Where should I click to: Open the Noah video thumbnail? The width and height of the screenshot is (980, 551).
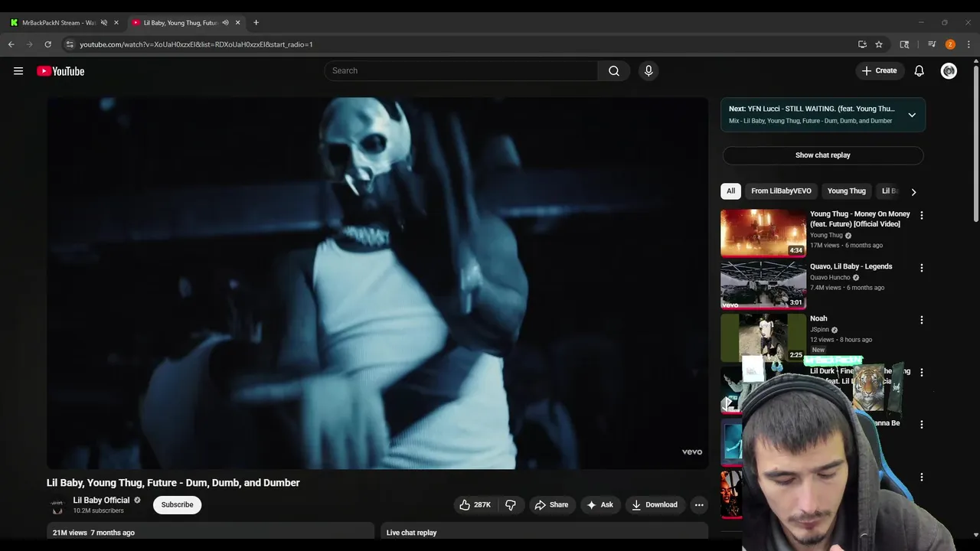(763, 337)
